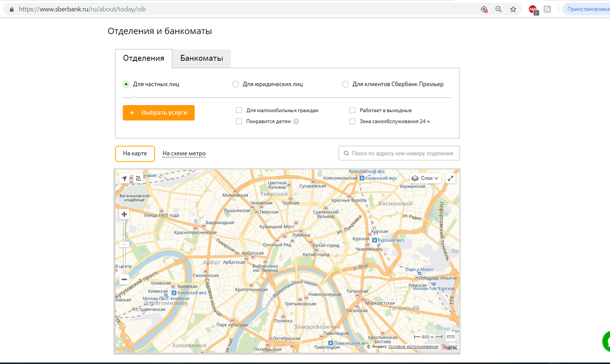The width and height of the screenshot is (610, 364).
Task: Click the AdBlock icon in the browser toolbar
Action: tap(532, 9)
